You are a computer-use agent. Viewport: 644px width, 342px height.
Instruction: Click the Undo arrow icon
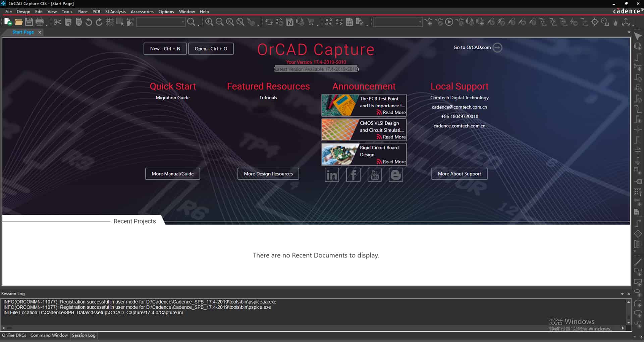pyautogui.click(x=89, y=22)
